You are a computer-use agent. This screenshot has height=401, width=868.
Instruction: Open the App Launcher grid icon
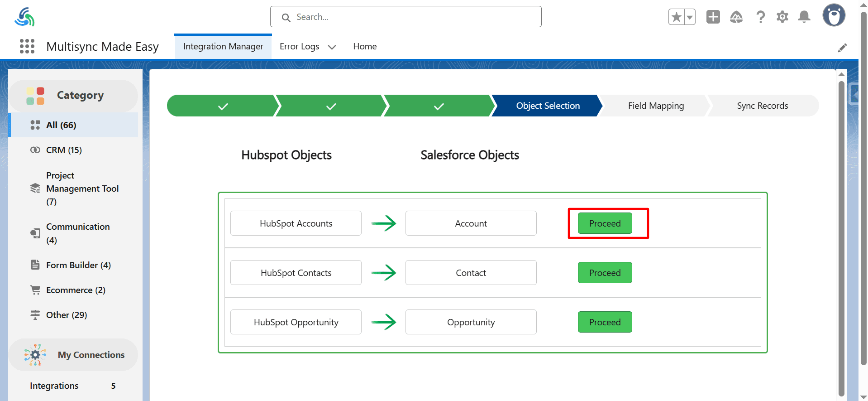[27, 46]
